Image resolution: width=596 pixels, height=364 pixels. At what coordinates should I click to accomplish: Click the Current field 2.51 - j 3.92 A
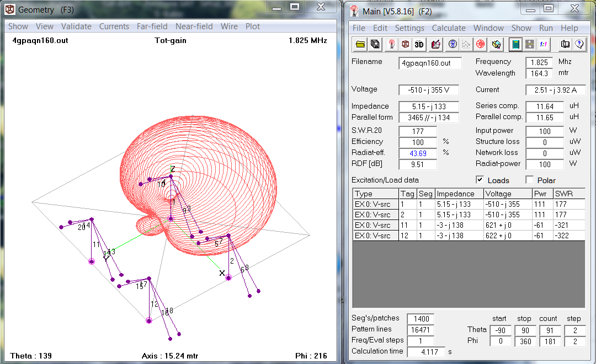pos(555,90)
